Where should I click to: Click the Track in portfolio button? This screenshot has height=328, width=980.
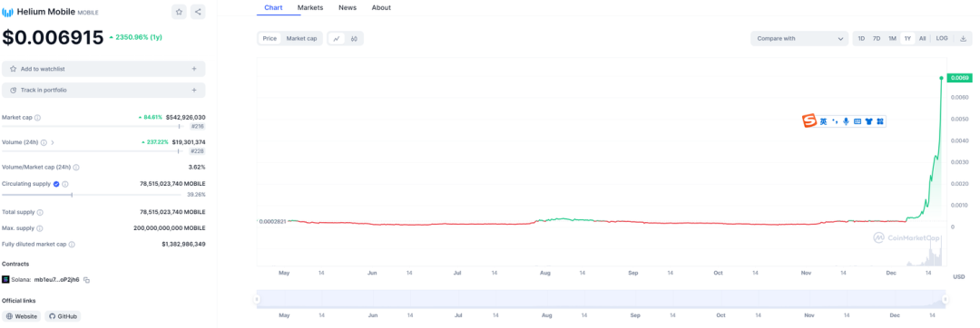(x=103, y=91)
